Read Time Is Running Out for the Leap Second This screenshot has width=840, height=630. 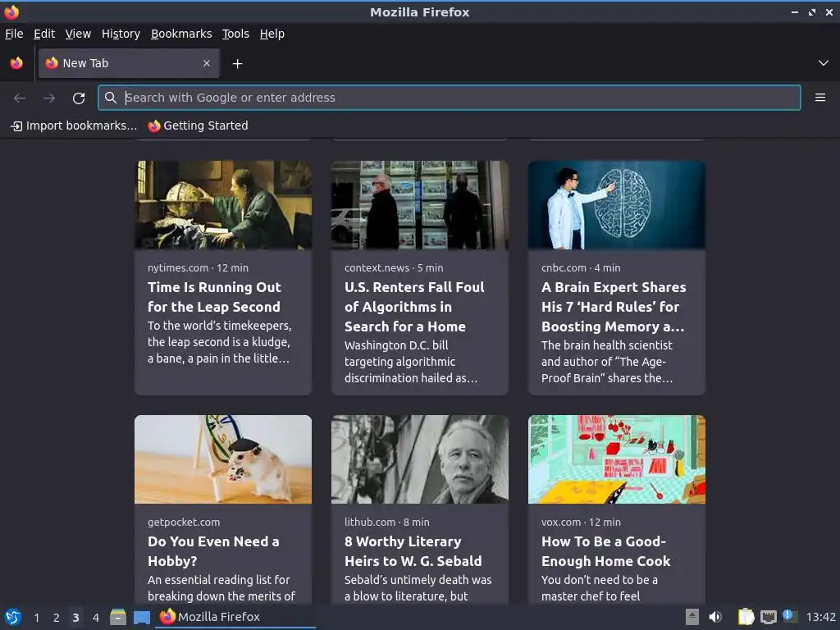tap(214, 297)
